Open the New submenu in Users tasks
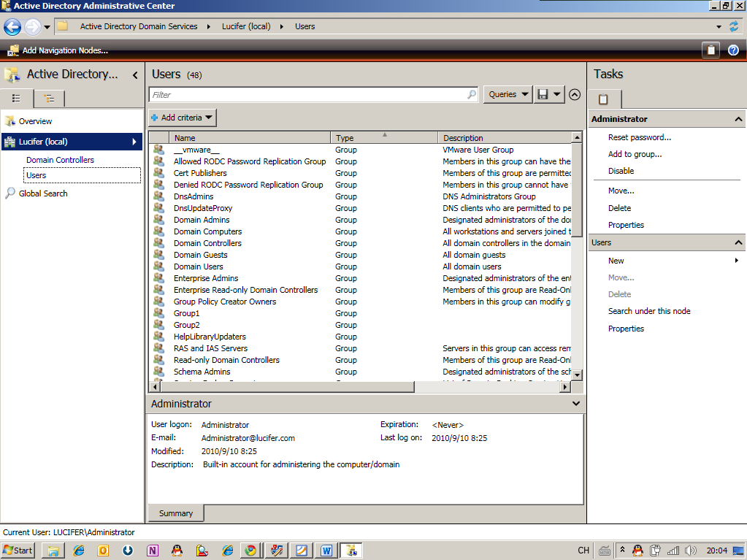Viewport: 747px width, 560px height. click(x=673, y=261)
